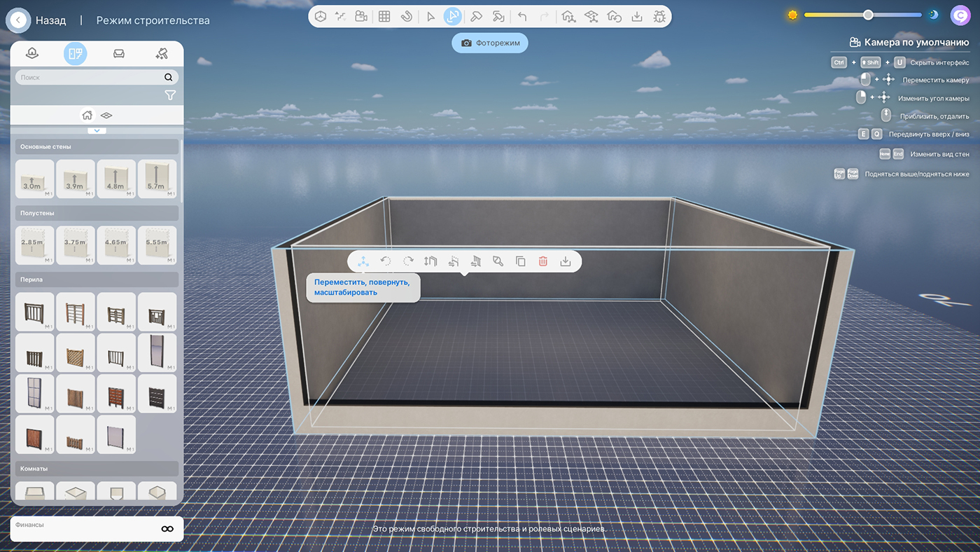Select the floor tile subcategory icon

(106, 115)
